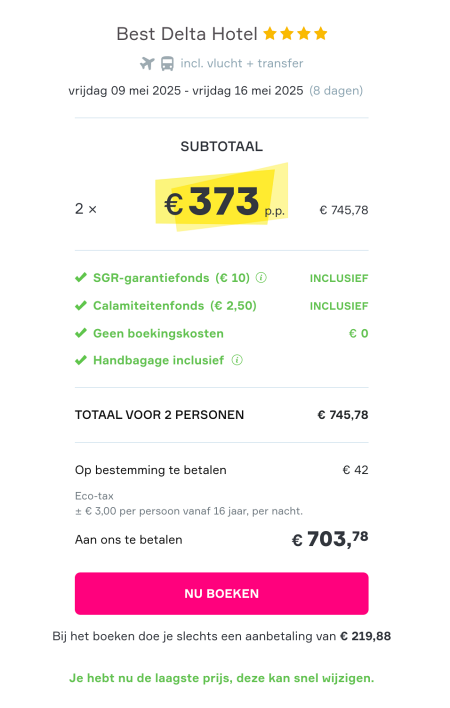Click the incl. vlucht + transfer text
This screenshot has width=450, height=708.
pos(241,63)
